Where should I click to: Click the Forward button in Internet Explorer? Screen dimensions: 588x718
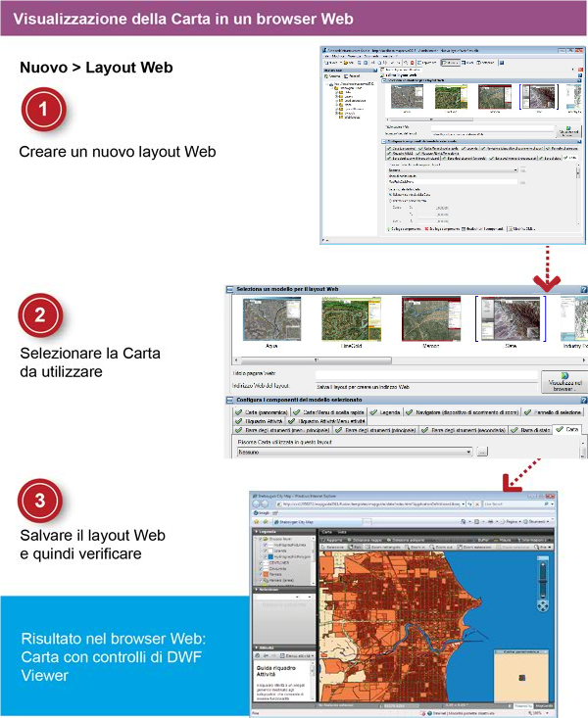[266, 503]
